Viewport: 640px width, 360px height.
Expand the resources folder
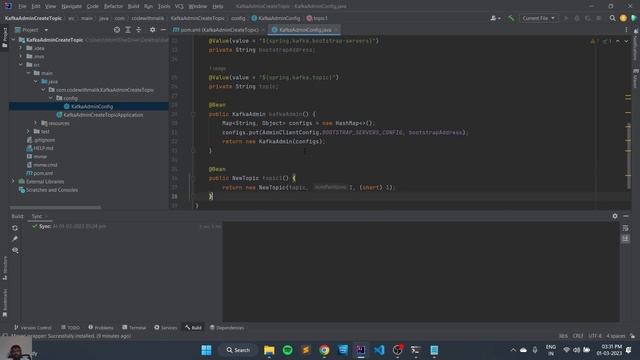36,123
